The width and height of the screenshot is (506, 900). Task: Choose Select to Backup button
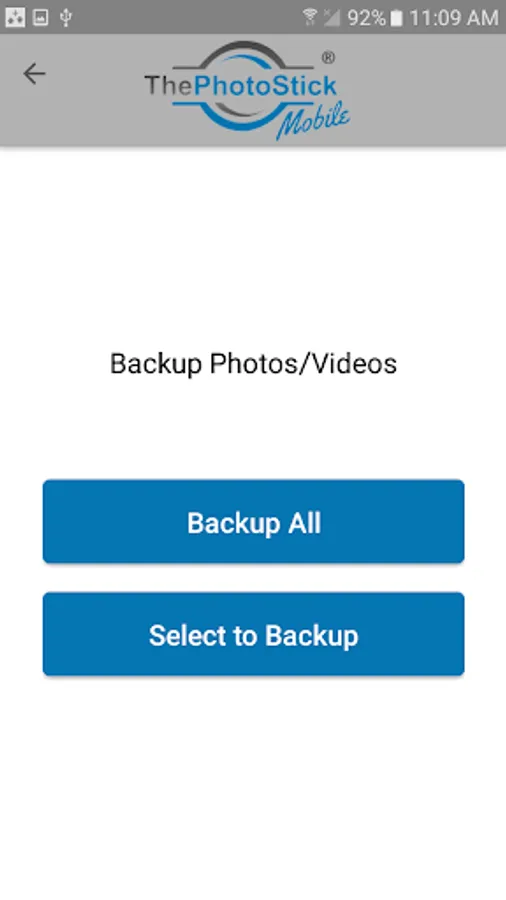pyautogui.click(x=254, y=634)
